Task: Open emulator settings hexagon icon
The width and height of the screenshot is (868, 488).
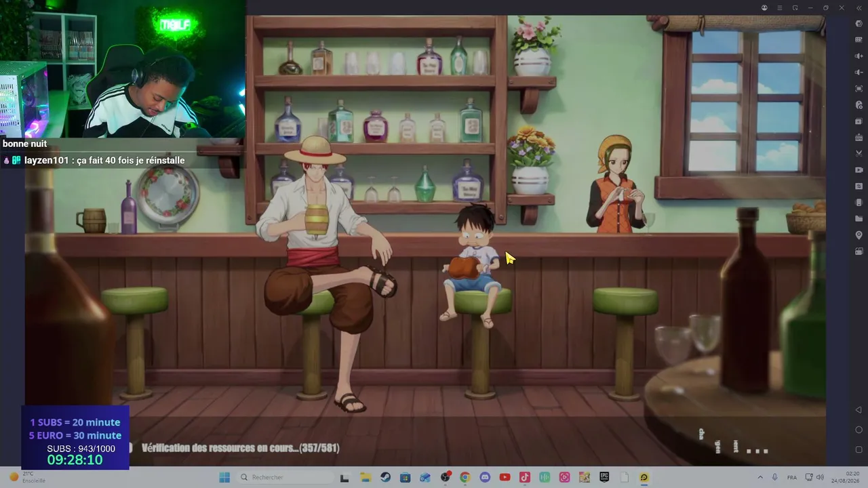Action: coord(859,24)
